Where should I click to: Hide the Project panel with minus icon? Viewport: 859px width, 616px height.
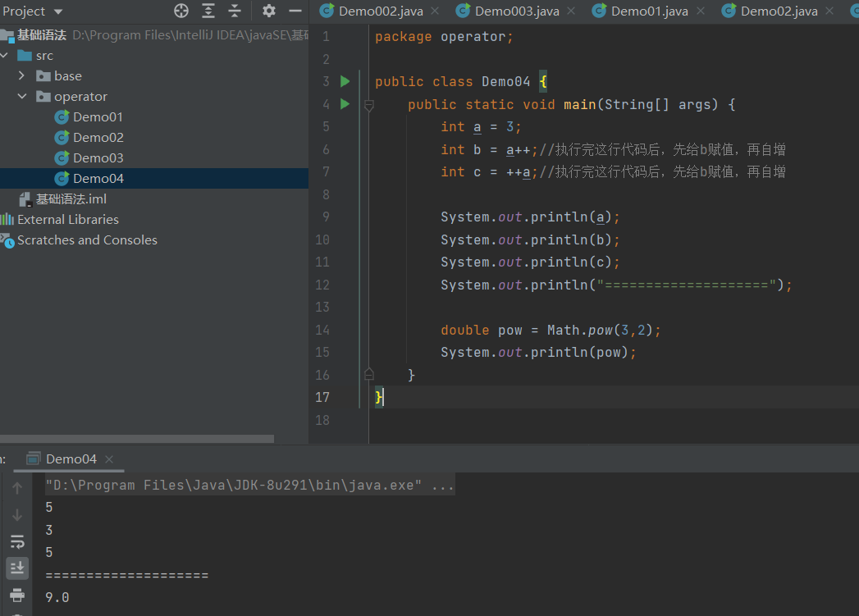tap(295, 11)
